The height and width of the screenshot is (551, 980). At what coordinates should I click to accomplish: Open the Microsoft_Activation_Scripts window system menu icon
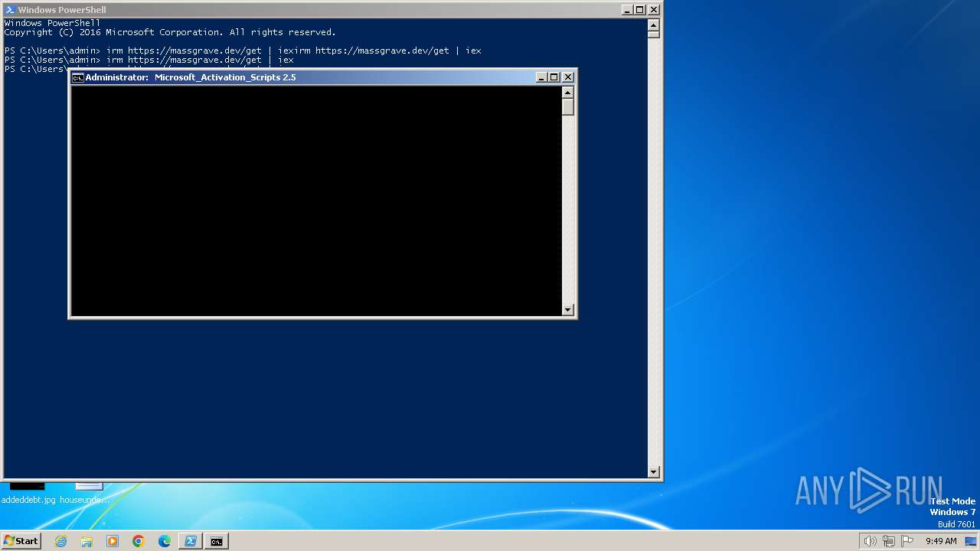pyautogui.click(x=77, y=77)
